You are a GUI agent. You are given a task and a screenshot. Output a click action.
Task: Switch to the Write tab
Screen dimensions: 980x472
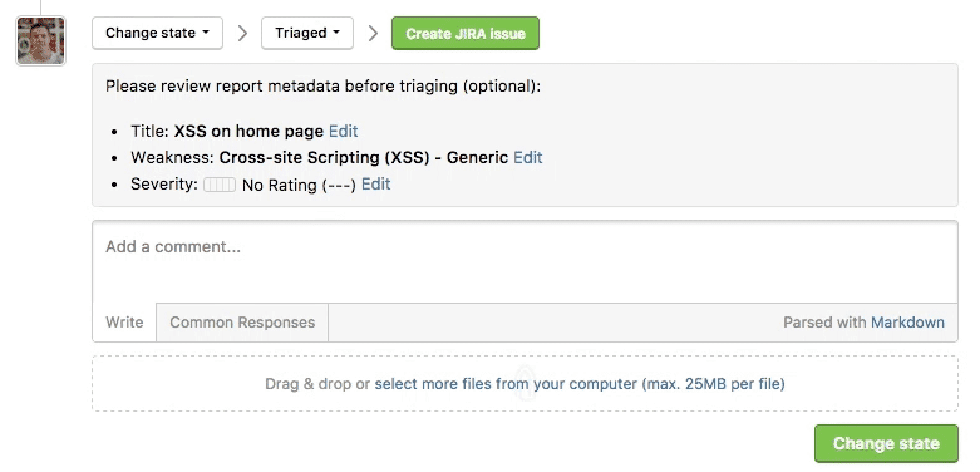click(124, 323)
